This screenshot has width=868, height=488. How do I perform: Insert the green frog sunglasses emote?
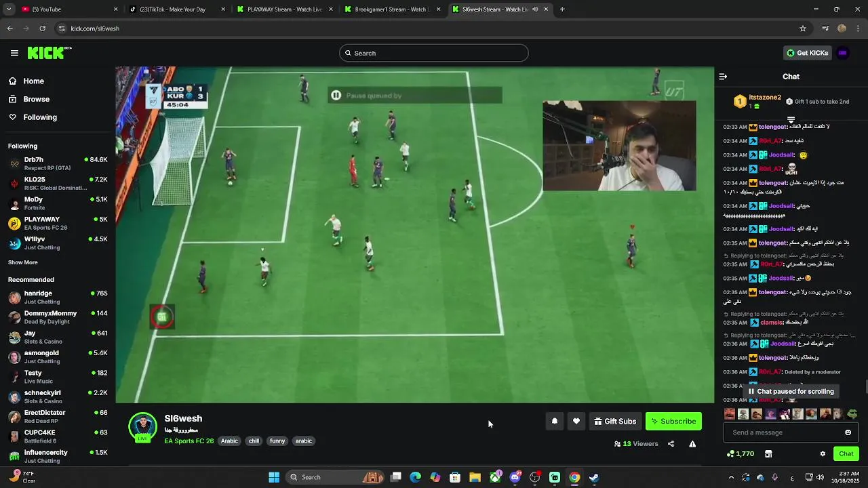coord(852,413)
